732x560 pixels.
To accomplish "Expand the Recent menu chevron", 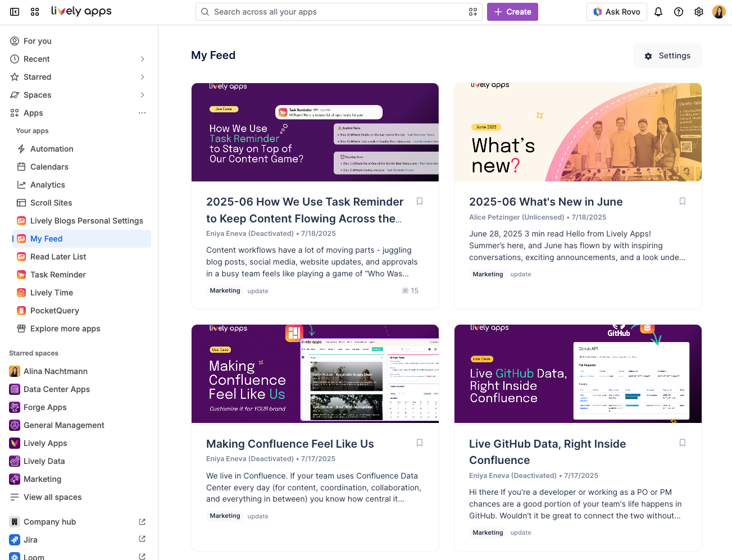I will (x=142, y=59).
